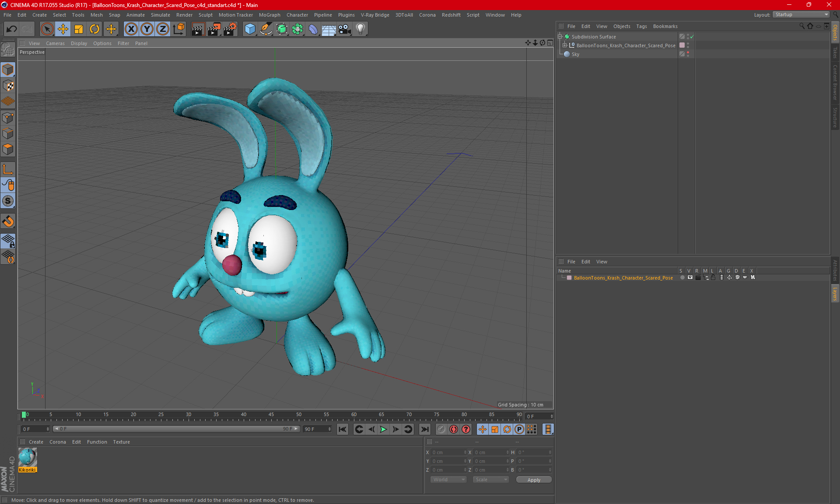Click BalloonToons object layer color swatch
This screenshot has width=840, height=504.
pyautogui.click(x=682, y=45)
